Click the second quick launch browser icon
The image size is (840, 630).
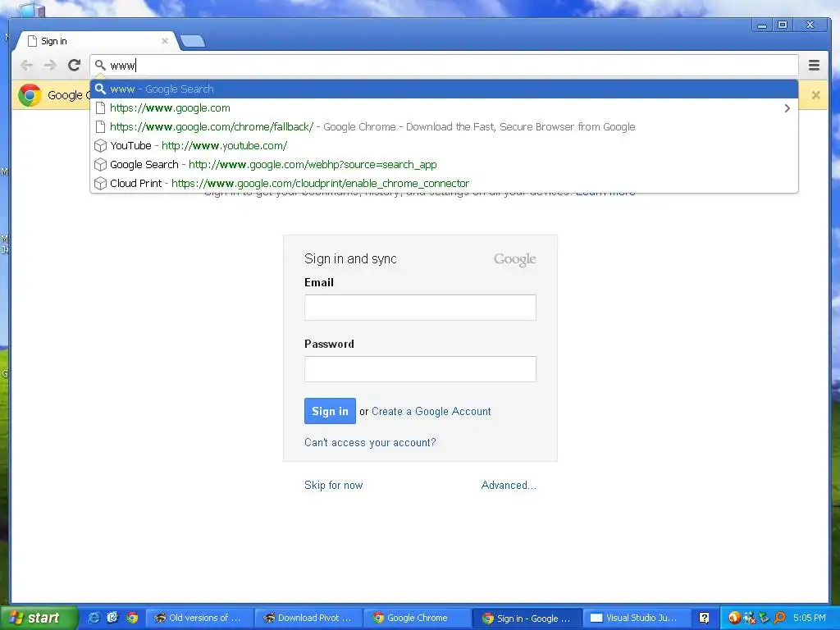click(112, 618)
